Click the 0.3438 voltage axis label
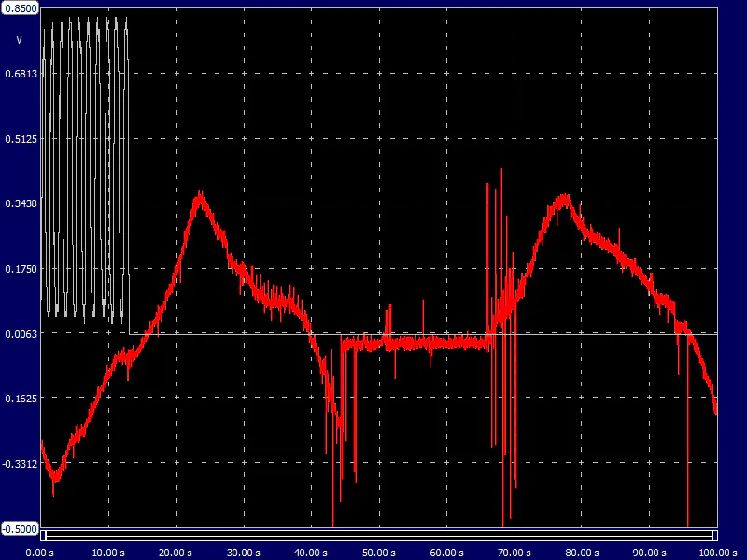The image size is (747, 560). (x=21, y=203)
